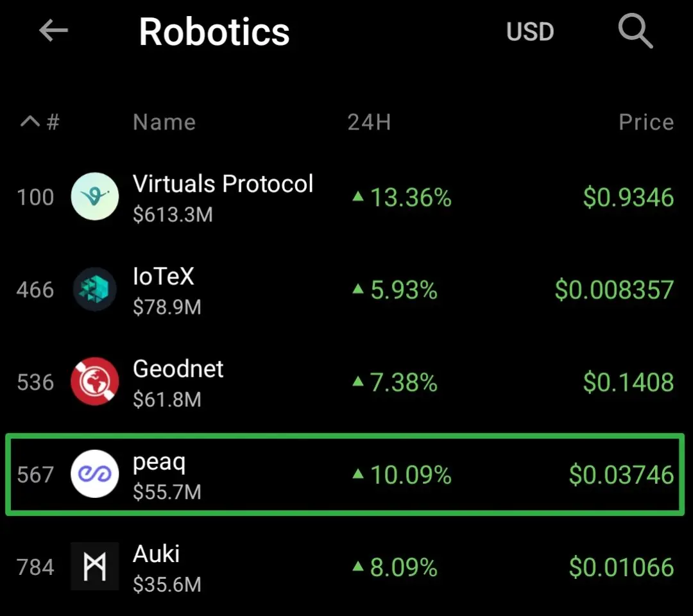Open IoTeX coin name link

[163, 277]
